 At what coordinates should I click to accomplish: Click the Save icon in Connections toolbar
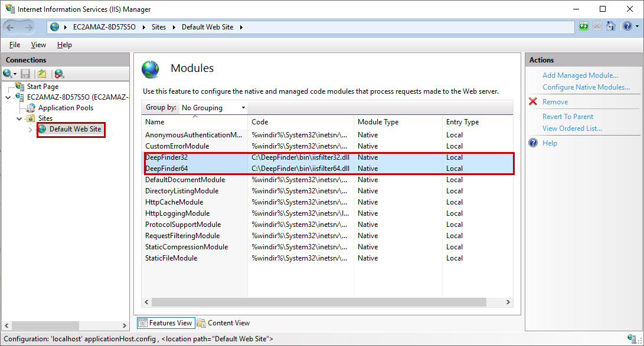[x=25, y=74]
